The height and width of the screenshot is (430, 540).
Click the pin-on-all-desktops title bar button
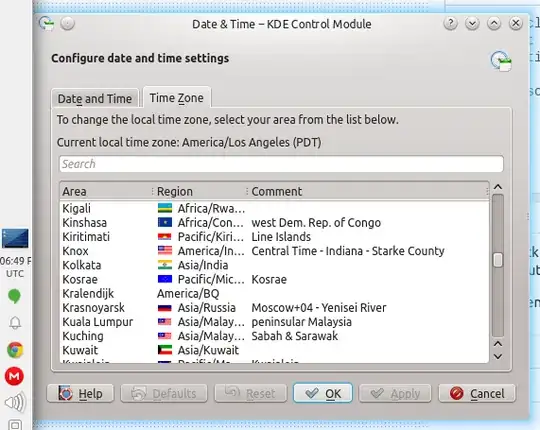(x=68, y=23)
